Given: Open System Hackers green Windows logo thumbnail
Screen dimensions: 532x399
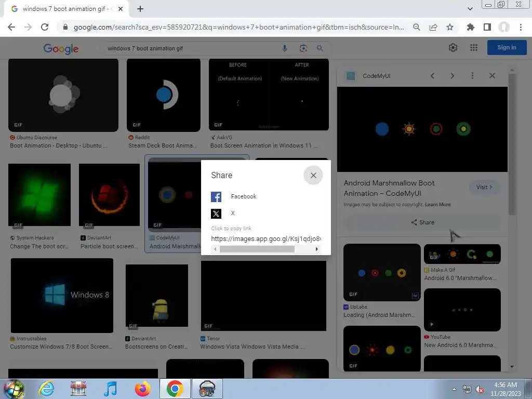Looking at the screenshot, I should pos(39,195).
